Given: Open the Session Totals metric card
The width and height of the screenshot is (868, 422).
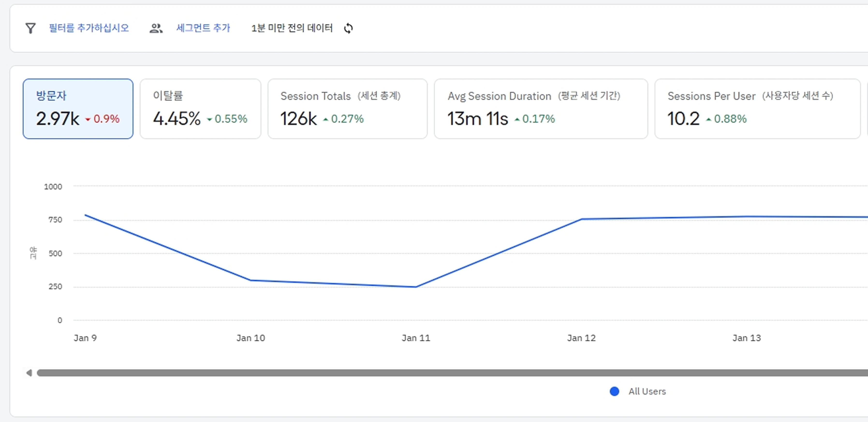Looking at the screenshot, I should pyautogui.click(x=347, y=108).
